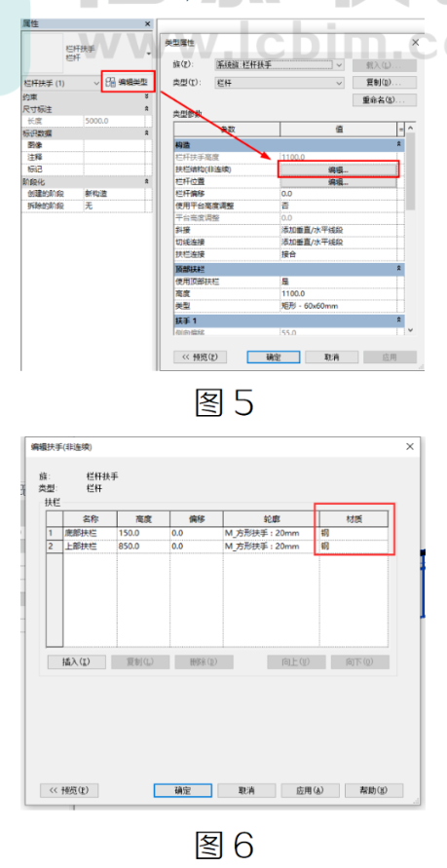
Task: Click 确定 in 类型属性 dialog
Action: click(274, 358)
